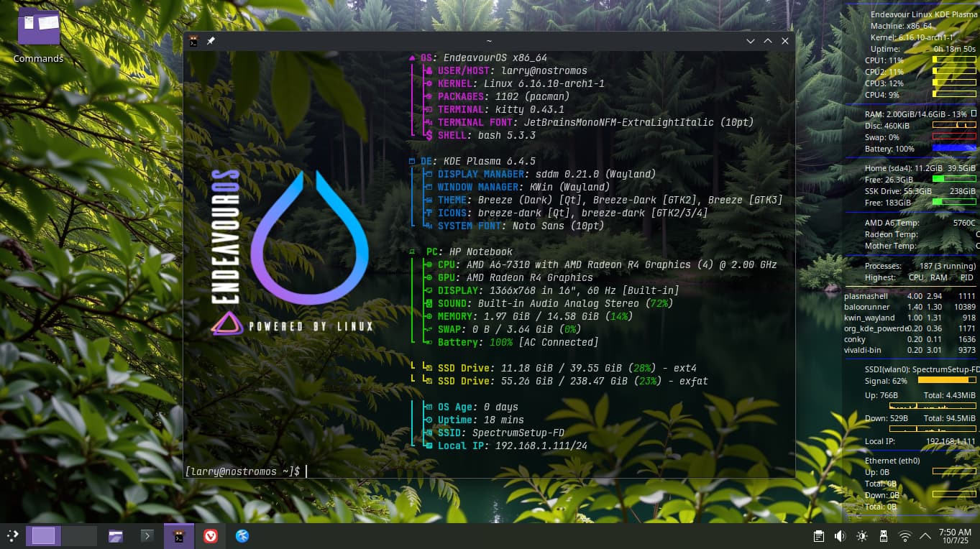
Task: Open the dark terminal-arrow taskbar launcher
Action: 147,535
